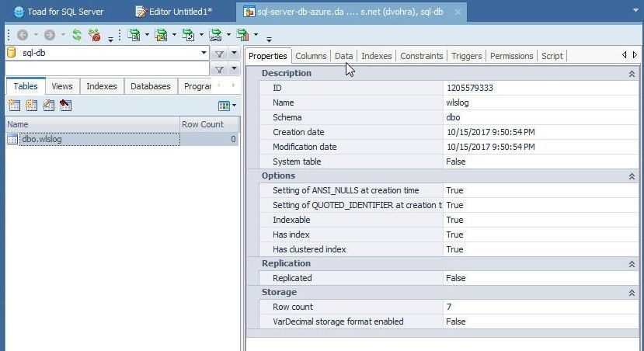Switch to the Permissions tab
Screen dimensions: 644x351
(x=511, y=56)
